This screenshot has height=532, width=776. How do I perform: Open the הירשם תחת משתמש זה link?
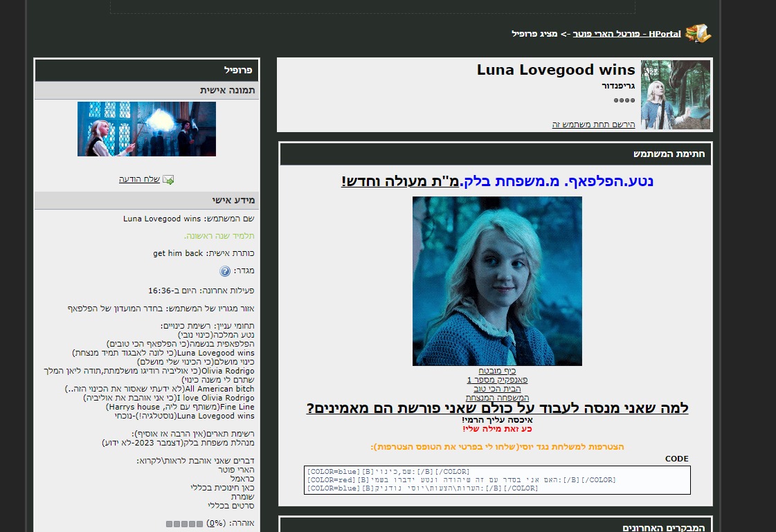tap(593, 124)
